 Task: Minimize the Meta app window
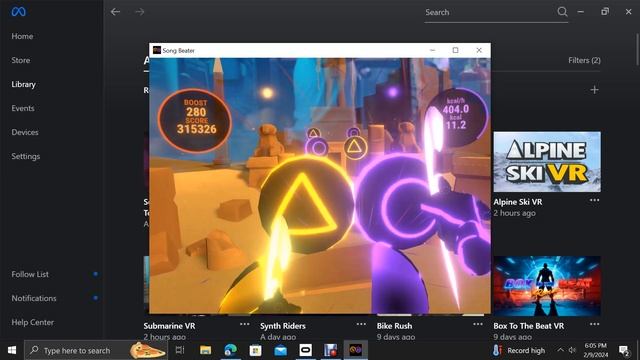pyautogui.click(x=580, y=12)
